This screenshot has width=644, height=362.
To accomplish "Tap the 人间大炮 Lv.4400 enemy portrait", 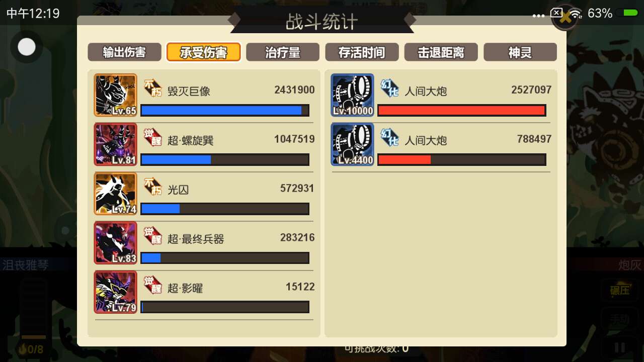I will click(x=353, y=145).
